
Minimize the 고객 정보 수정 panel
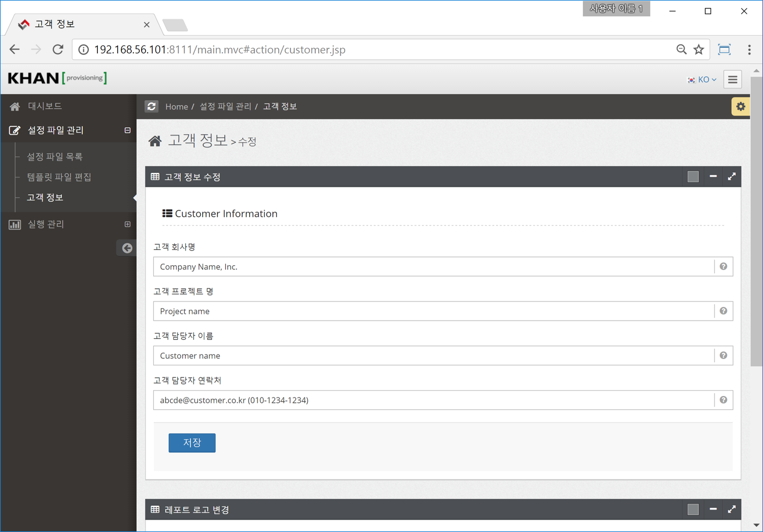pyautogui.click(x=713, y=177)
